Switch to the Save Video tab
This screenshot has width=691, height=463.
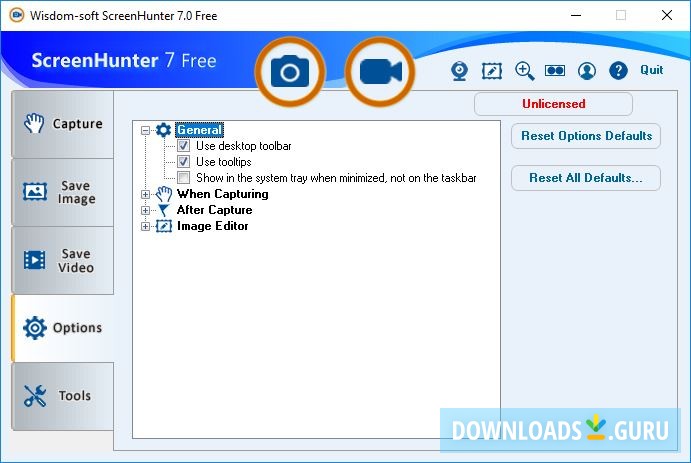click(63, 260)
